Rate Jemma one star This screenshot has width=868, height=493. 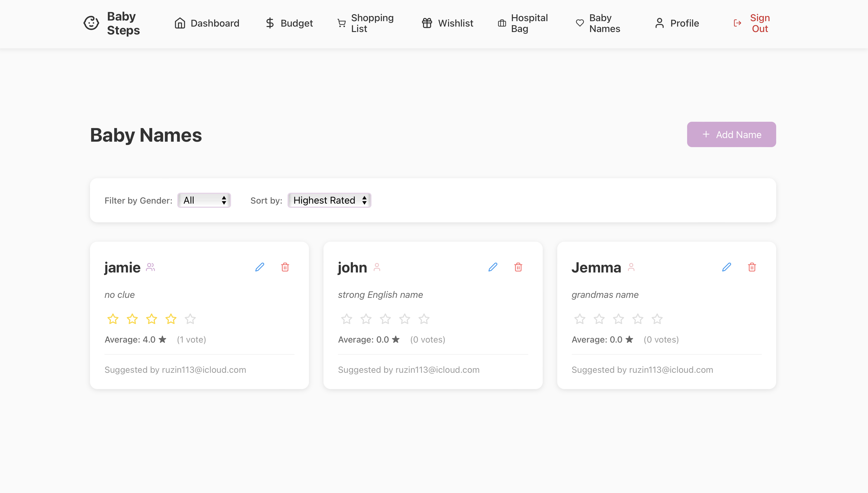[580, 319]
